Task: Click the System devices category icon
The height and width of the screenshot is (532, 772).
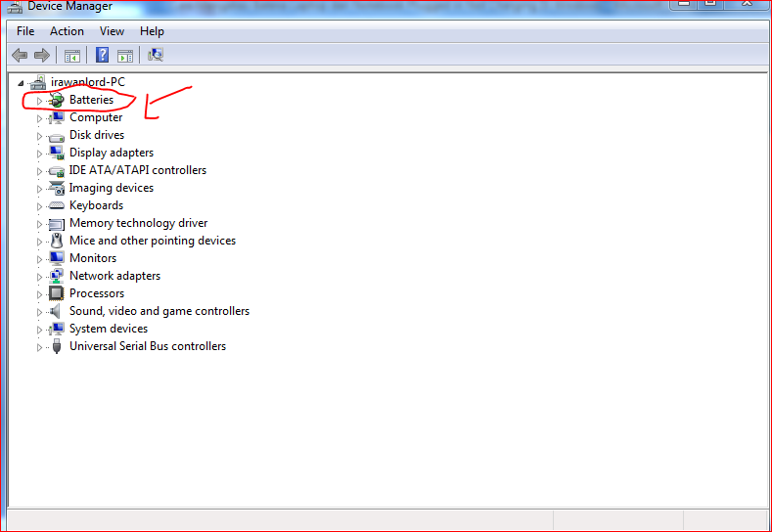Action: pyautogui.click(x=57, y=329)
